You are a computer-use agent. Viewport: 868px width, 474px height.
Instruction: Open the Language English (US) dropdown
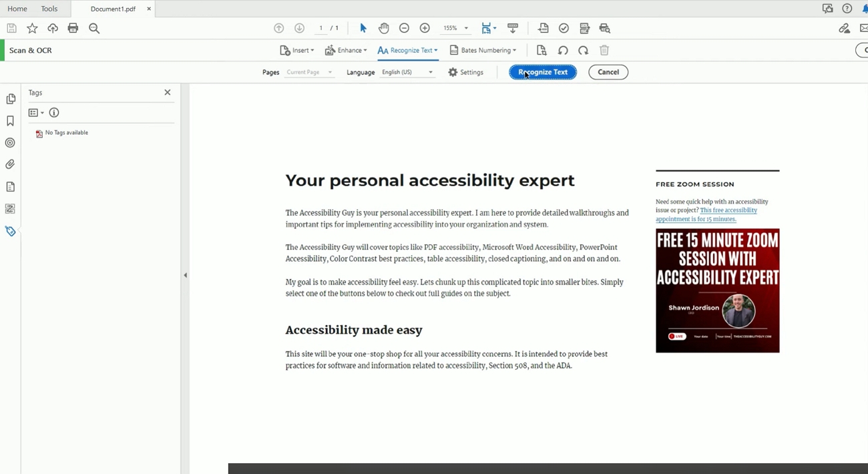407,72
